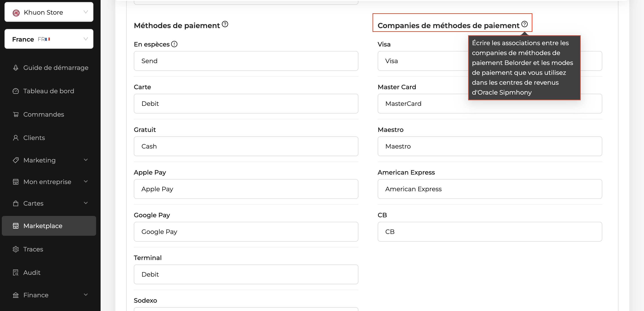
Task: Click the Khuon Store logo icon
Action: click(16, 13)
